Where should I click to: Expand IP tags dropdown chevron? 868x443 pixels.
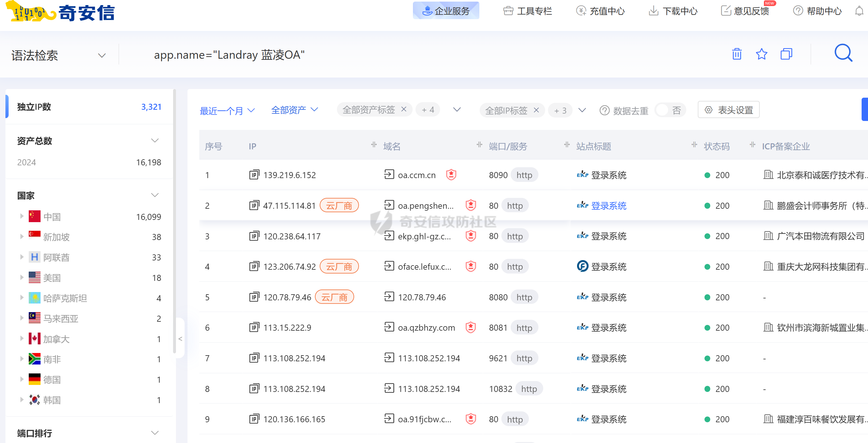[582, 110]
